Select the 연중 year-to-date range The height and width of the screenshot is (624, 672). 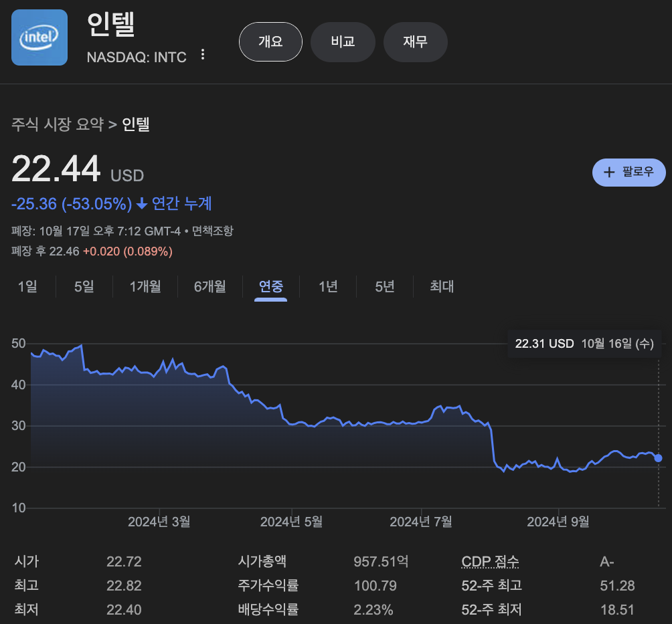coord(271,286)
